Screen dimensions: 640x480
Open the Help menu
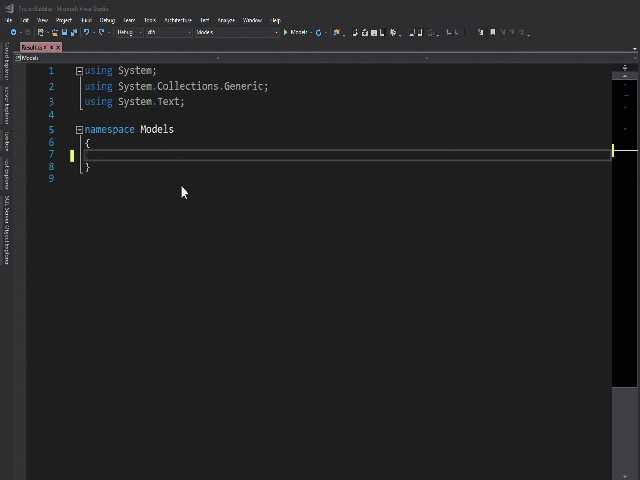tap(276, 20)
